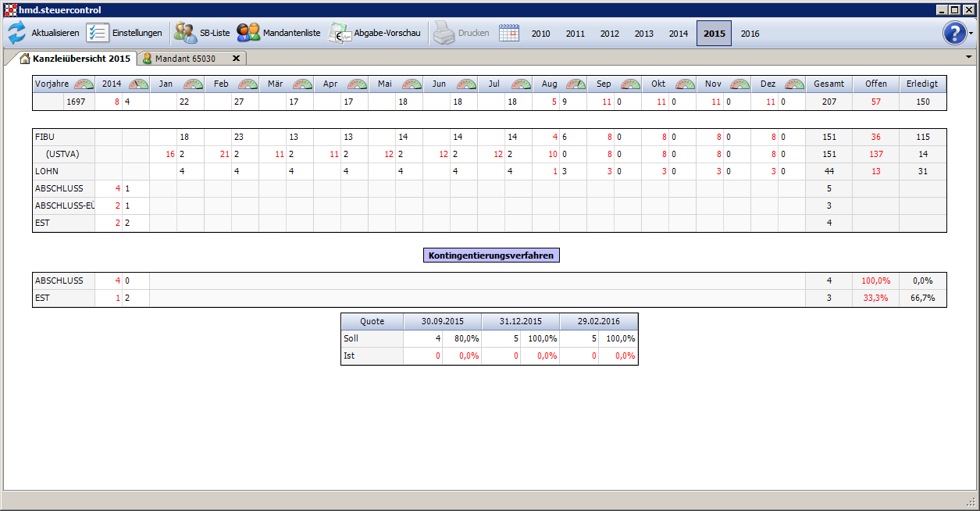The height and width of the screenshot is (511, 980).
Task: Click the gauge icon next to Jan
Action: (193, 84)
